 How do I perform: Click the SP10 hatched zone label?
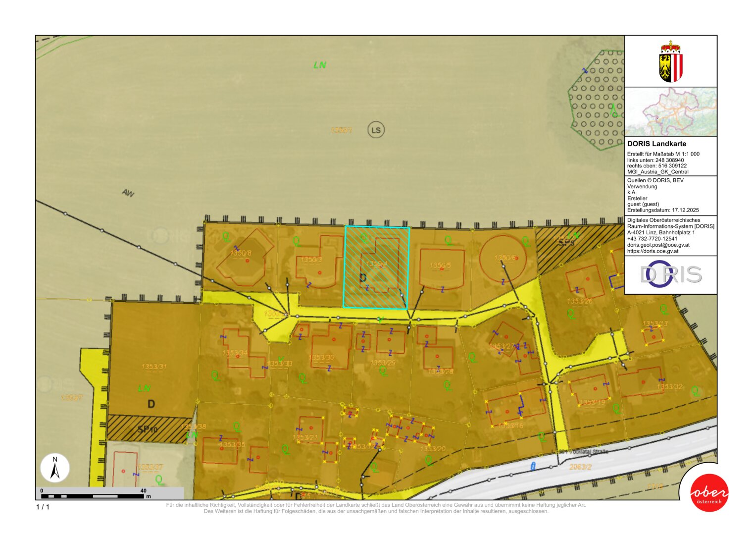(147, 429)
